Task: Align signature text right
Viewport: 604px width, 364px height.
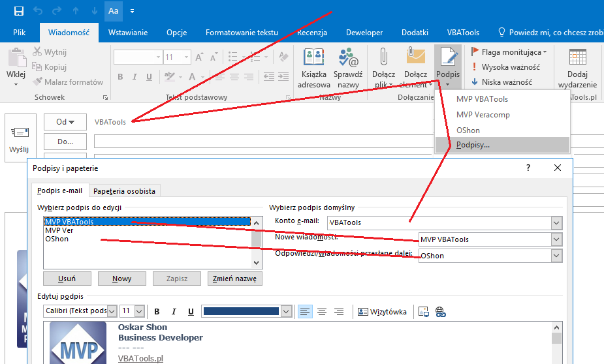Action: [339, 312]
